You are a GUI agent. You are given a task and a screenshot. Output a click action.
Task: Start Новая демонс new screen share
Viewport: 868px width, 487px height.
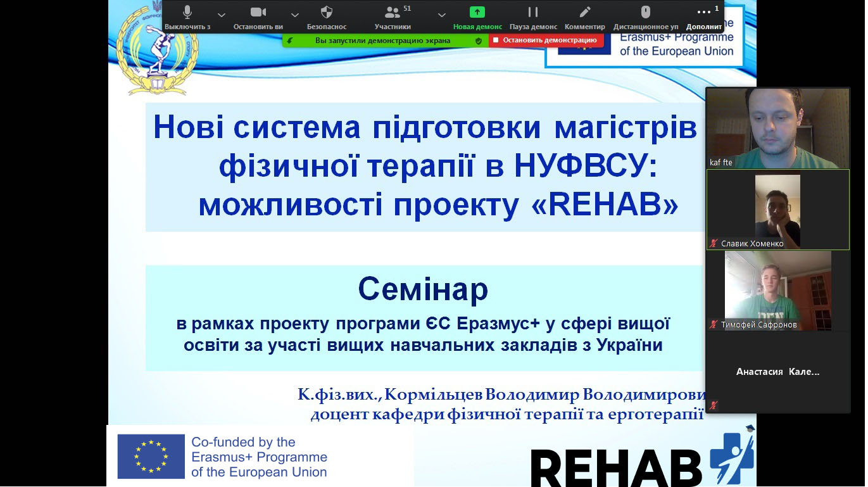[x=477, y=17]
